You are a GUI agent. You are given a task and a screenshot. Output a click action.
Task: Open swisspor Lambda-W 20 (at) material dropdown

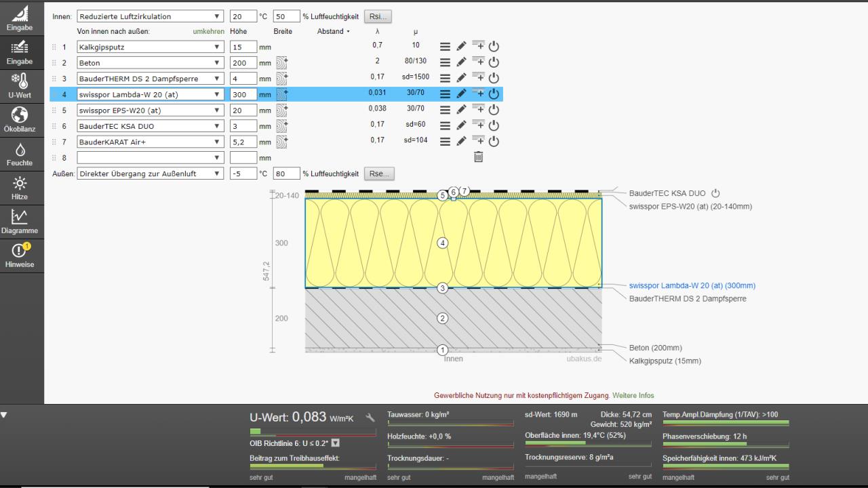(150, 94)
